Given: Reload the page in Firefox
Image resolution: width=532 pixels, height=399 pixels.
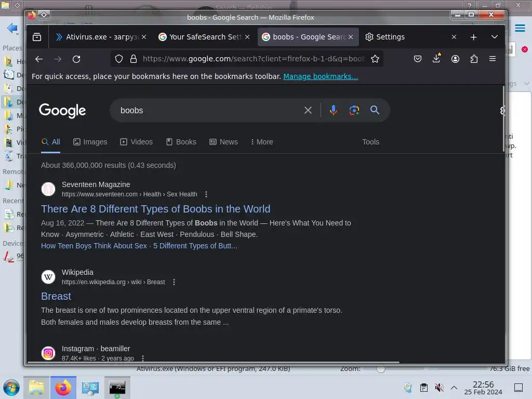Looking at the screenshot, I should pos(76,59).
